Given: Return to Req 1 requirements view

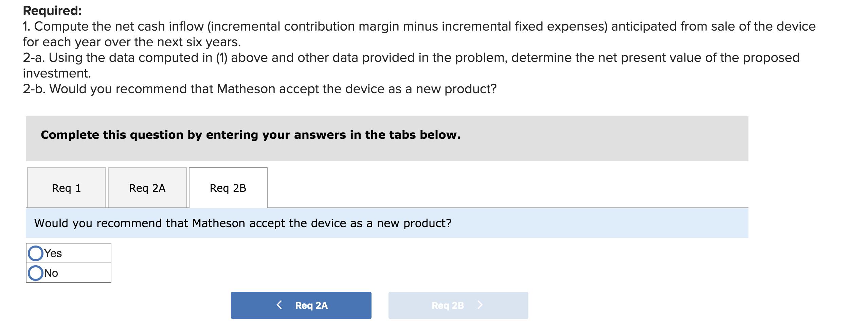Looking at the screenshot, I should click(67, 187).
